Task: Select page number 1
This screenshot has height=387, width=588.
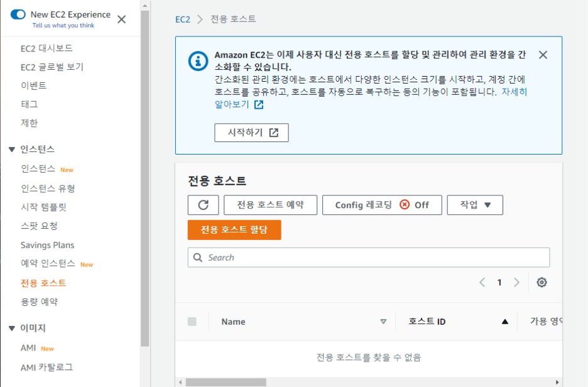Action: pos(499,282)
